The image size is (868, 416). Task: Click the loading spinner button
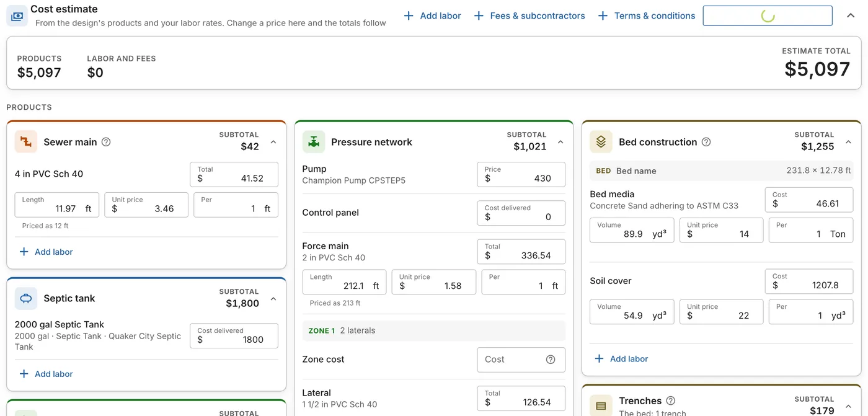point(768,16)
